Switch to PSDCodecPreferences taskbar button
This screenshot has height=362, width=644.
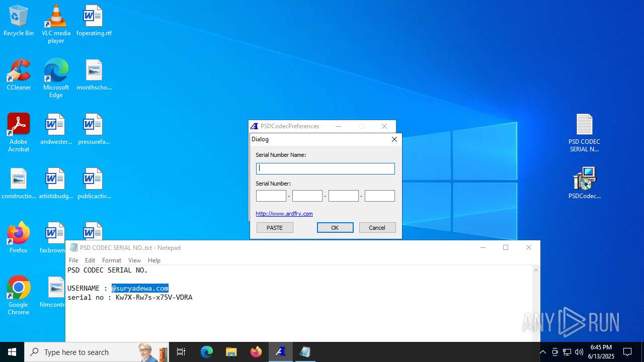[x=281, y=352]
